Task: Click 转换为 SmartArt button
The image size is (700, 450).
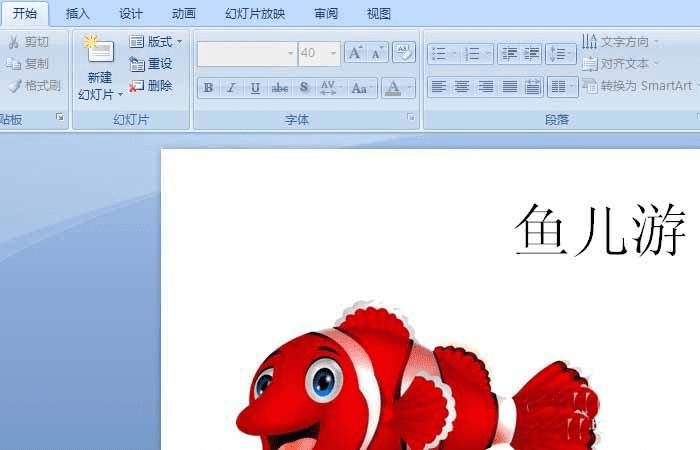Action: [640, 86]
